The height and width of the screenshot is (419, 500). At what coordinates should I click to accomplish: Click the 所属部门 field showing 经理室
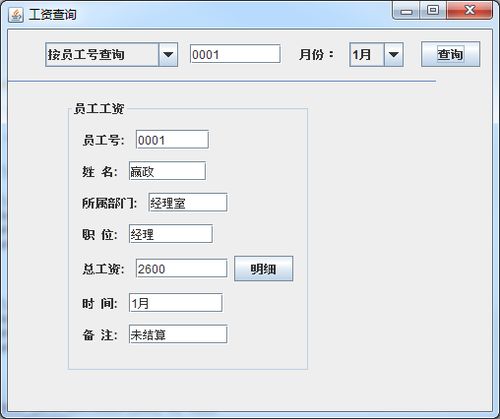pyautogui.click(x=188, y=202)
